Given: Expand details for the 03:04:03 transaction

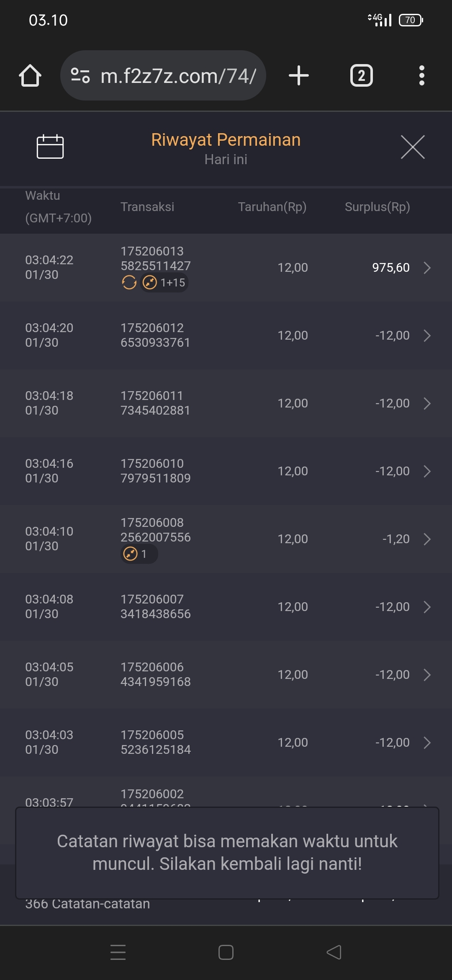Looking at the screenshot, I should pos(427,743).
